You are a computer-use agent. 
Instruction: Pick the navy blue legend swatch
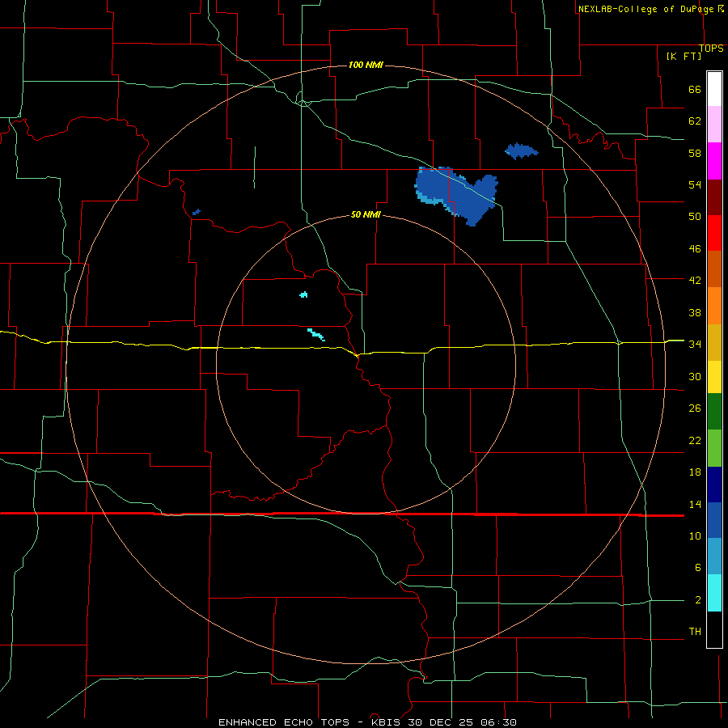pyautogui.click(x=714, y=485)
